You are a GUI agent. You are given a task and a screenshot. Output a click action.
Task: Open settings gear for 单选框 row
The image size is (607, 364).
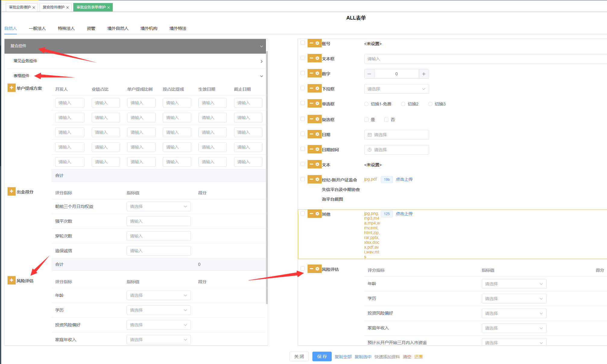click(x=317, y=104)
